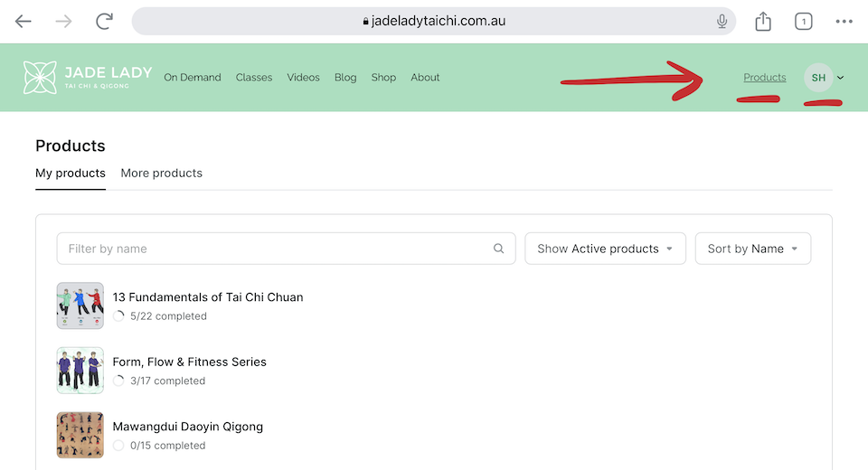Viewport: 868px width, 470px height.
Task: Click the browser forward arrow
Action: (63, 22)
